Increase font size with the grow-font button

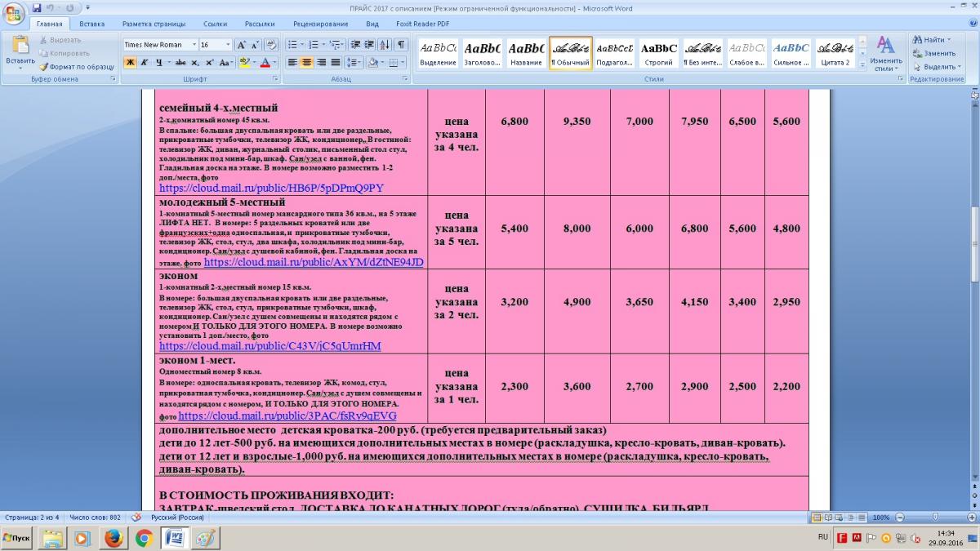pyautogui.click(x=241, y=45)
